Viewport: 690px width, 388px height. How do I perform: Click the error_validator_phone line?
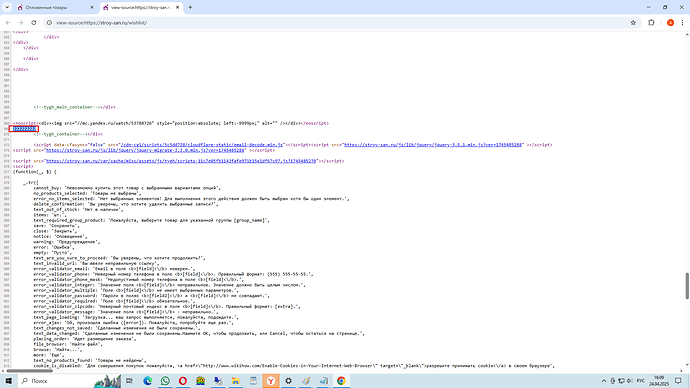pos(173,274)
